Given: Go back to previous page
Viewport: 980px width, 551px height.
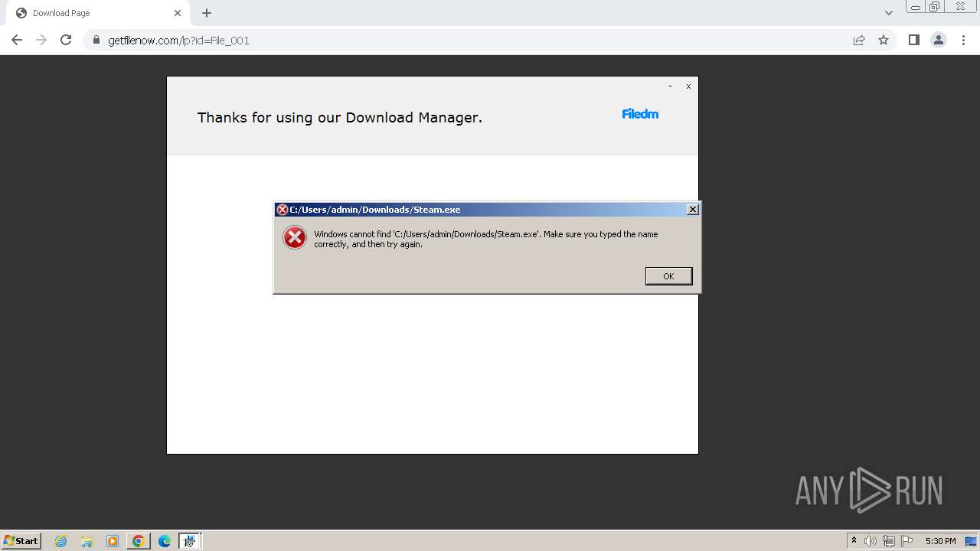Looking at the screenshot, I should (x=17, y=40).
